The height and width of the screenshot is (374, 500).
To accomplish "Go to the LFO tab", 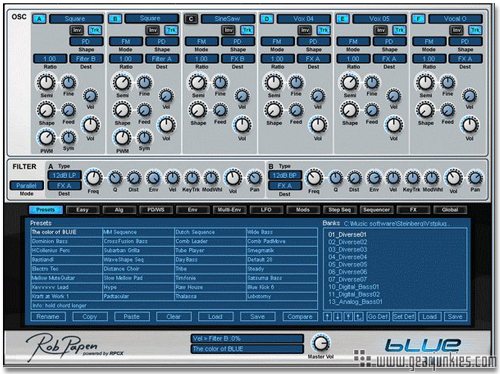I will 266,210.
